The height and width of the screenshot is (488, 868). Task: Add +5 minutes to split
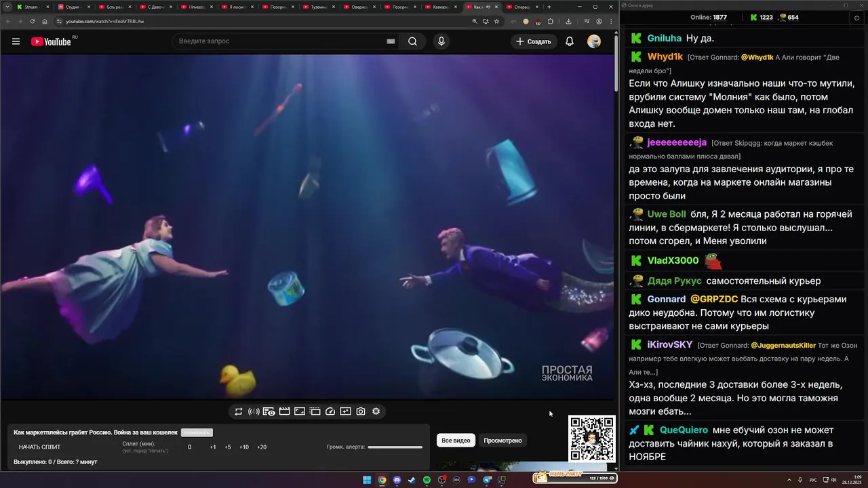(228, 447)
